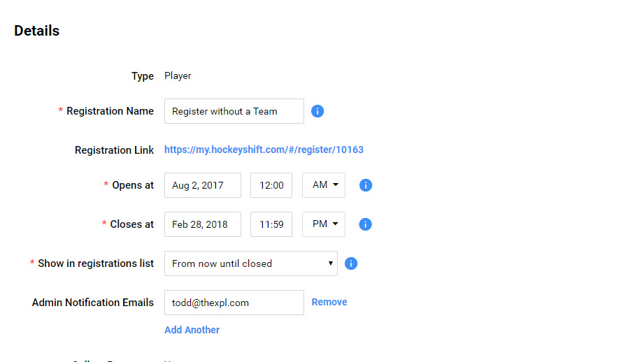Click the Opens at date field Aug 2, 2017
This screenshot has height=362, width=644.
[x=202, y=185]
